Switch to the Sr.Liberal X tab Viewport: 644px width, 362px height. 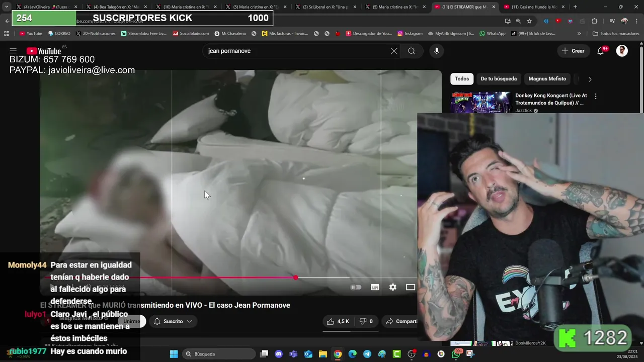point(326,7)
